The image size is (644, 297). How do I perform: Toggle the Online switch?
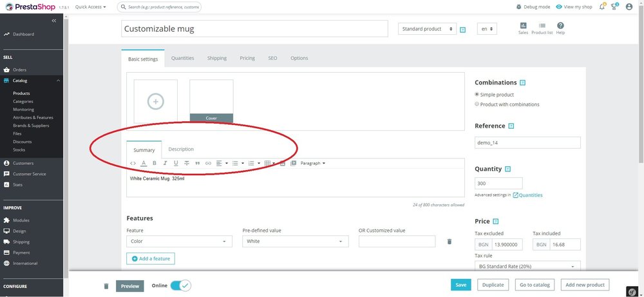pyautogui.click(x=181, y=285)
